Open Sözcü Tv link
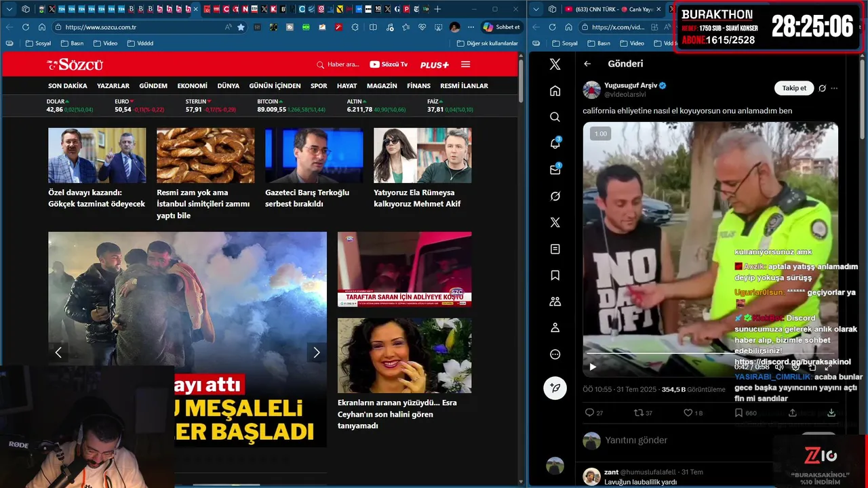The image size is (868, 488). pos(389,64)
